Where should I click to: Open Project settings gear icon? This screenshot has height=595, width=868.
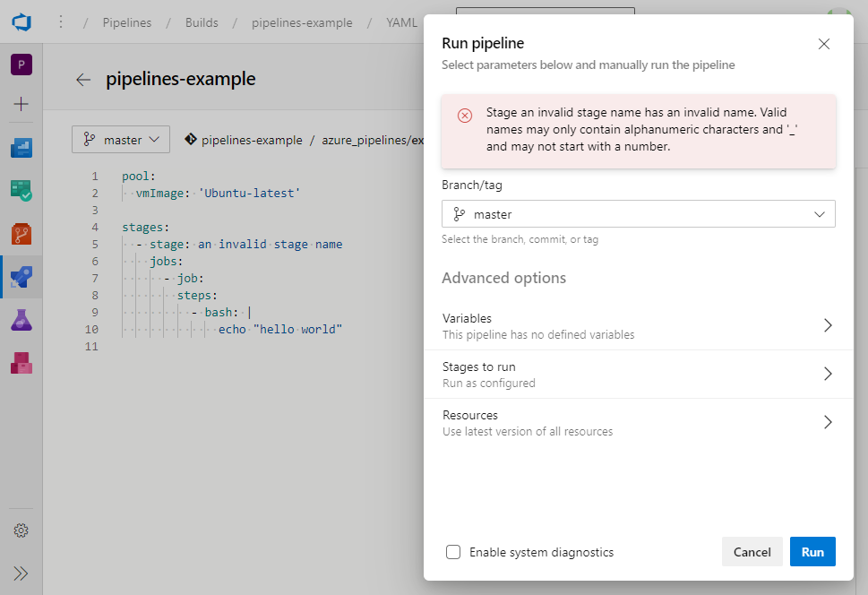click(x=21, y=530)
